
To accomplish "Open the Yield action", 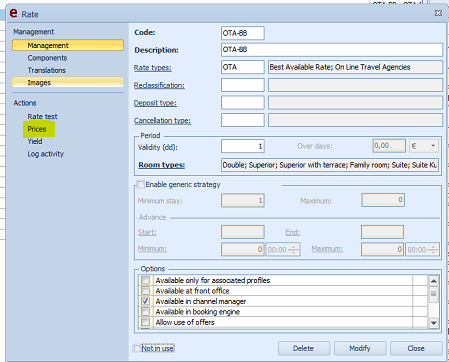I will tap(35, 141).
